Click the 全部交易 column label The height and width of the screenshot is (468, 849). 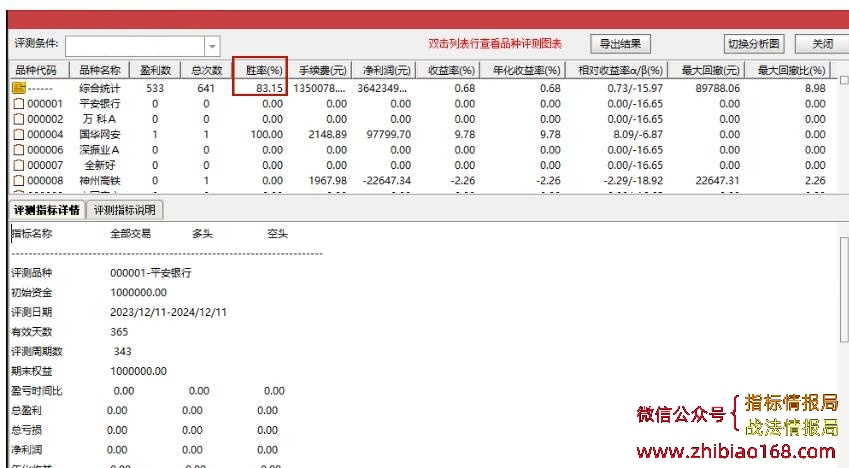(x=130, y=233)
